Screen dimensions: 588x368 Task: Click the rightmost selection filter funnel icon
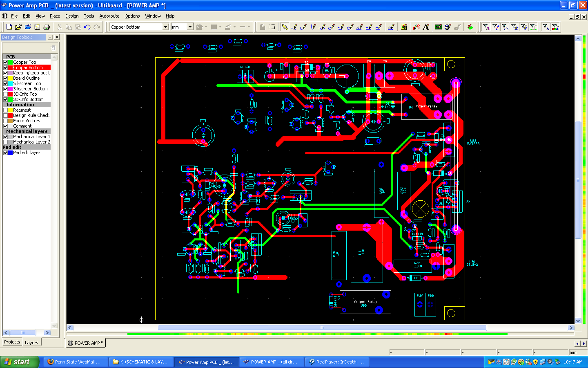(555, 27)
